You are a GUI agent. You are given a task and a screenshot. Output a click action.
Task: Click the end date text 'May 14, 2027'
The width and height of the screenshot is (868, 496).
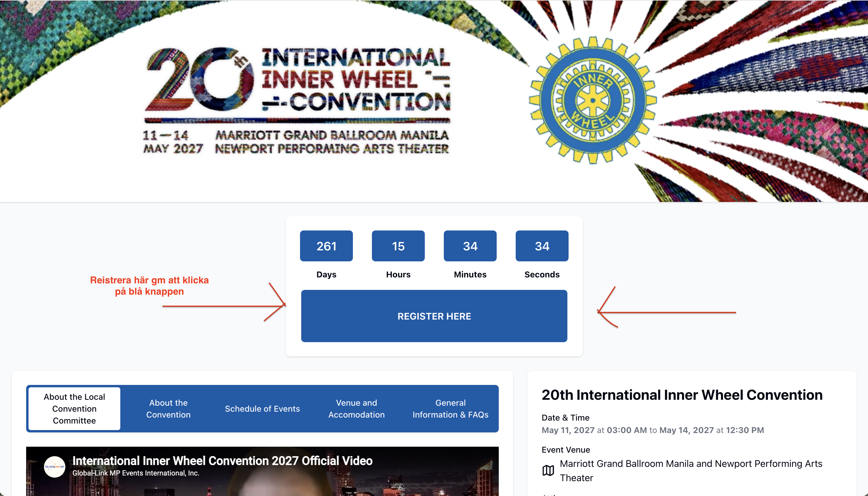686,430
